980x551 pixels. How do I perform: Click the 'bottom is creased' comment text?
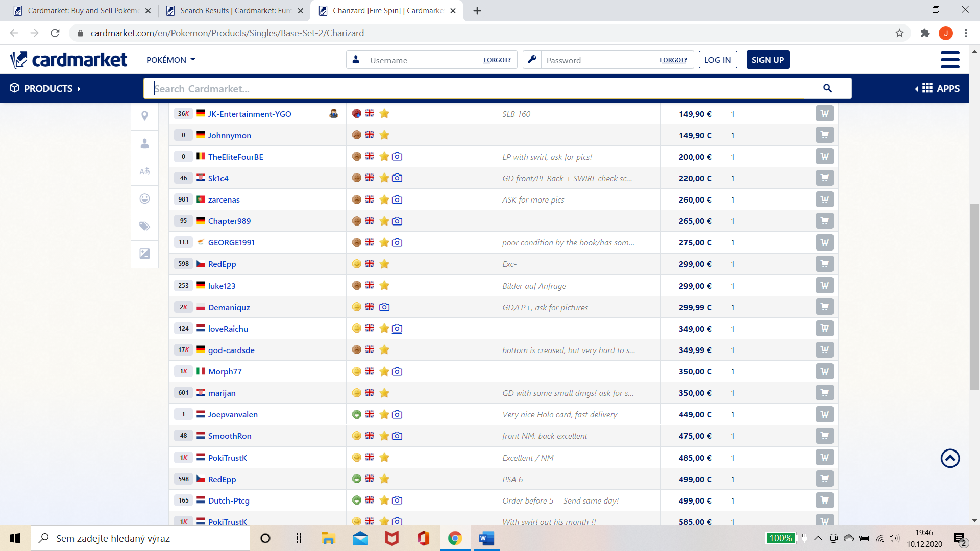[x=569, y=350]
